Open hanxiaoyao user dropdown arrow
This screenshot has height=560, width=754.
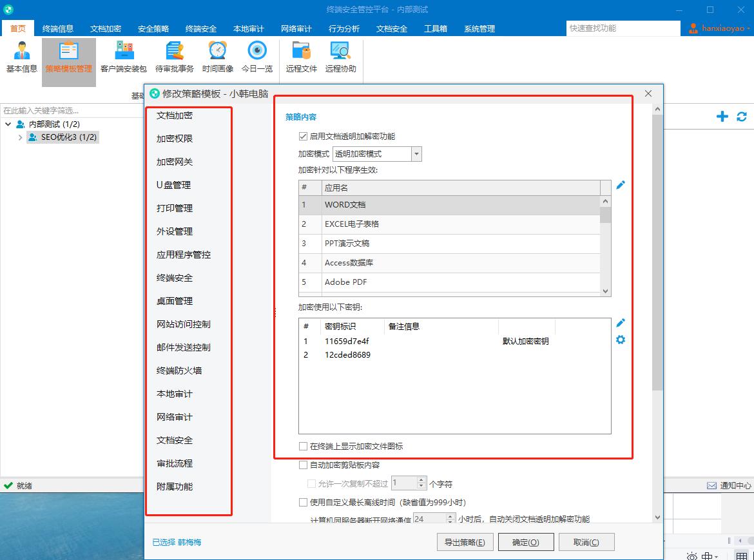point(749,29)
